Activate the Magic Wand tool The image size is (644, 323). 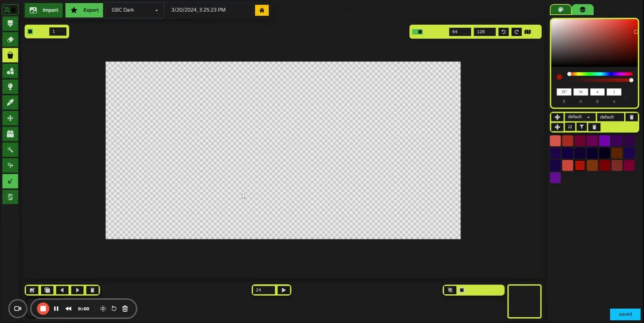coord(10,149)
